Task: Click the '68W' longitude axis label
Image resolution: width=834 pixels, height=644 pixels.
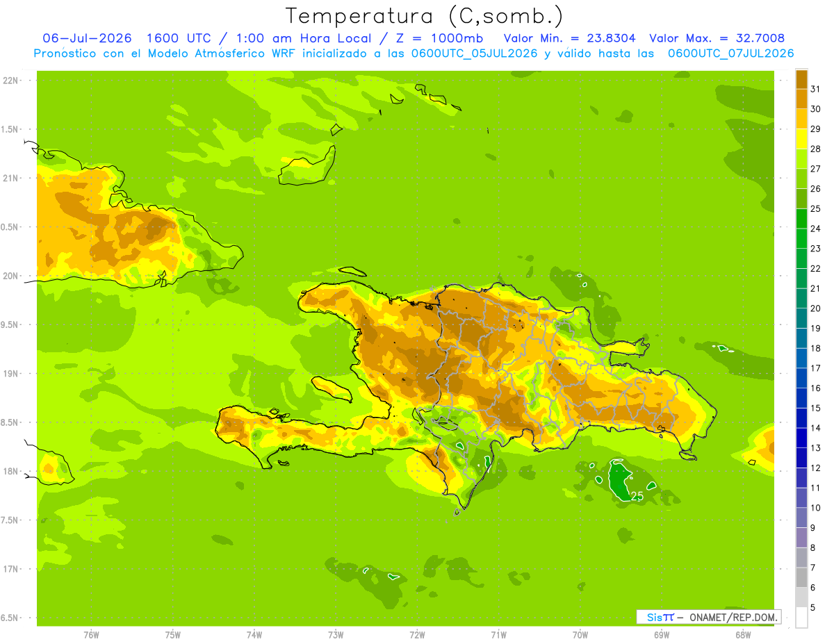Action: 743,635
